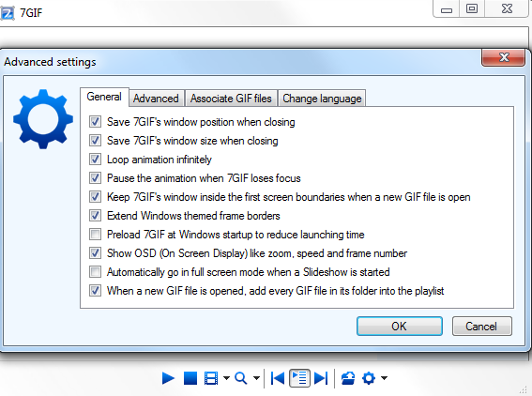Toggle the playlist icon in the toolbar

click(299, 378)
